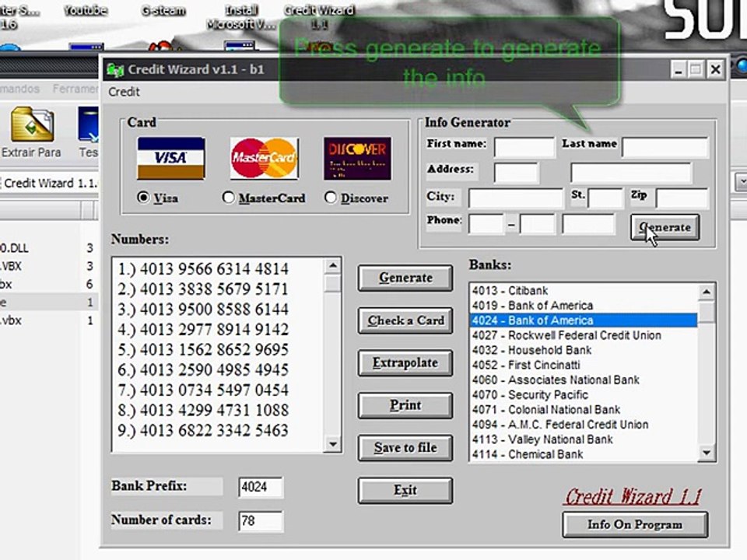Focus the St. state field
This screenshot has width=747, height=560.
coord(605,198)
